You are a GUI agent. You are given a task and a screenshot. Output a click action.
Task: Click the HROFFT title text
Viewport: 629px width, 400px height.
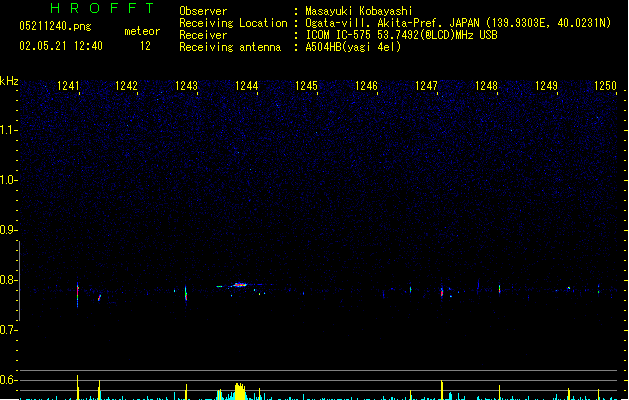click(x=102, y=8)
